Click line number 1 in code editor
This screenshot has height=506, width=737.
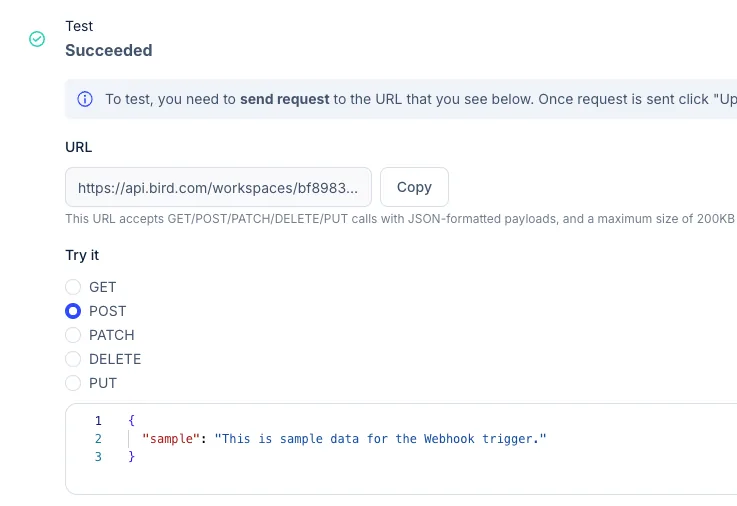pos(98,420)
